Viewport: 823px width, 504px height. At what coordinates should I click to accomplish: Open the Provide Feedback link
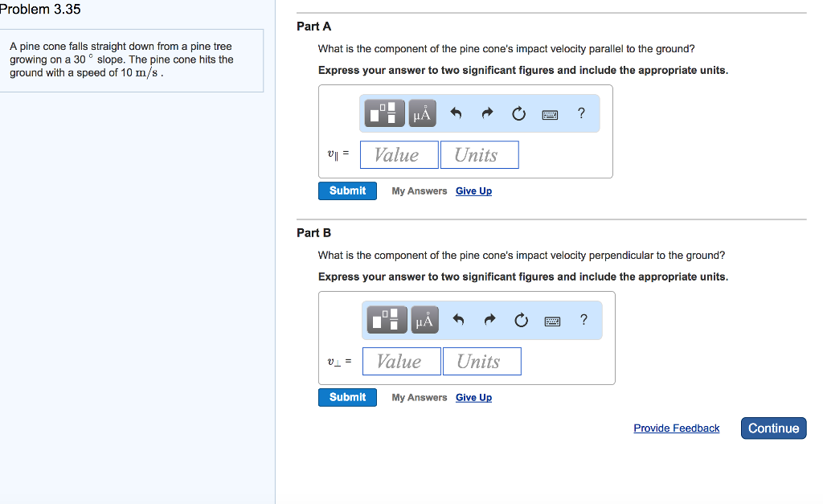(x=676, y=428)
